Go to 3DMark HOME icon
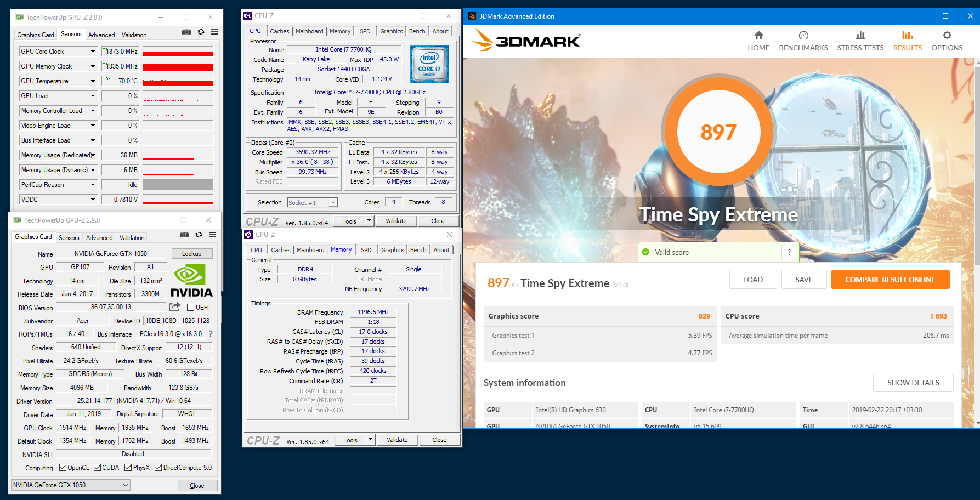 758,36
